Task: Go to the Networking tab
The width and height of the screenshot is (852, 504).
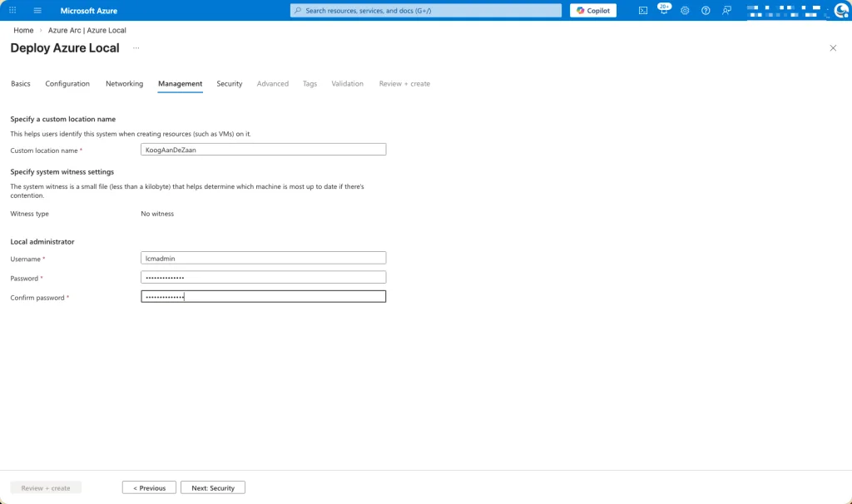Action: (x=124, y=84)
